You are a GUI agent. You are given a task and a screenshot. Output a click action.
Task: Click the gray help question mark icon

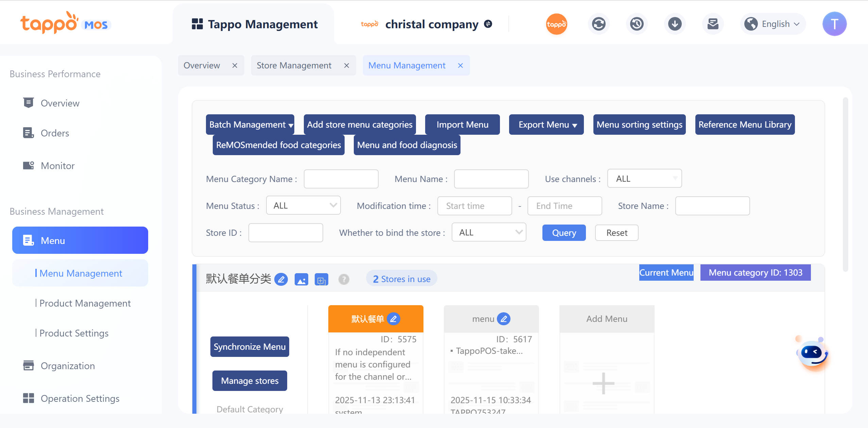(344, 279)
